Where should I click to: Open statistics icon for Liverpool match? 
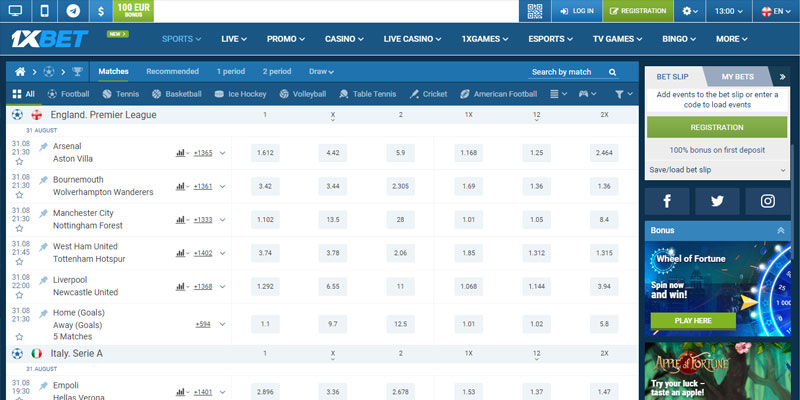click(x=182, y=286)
